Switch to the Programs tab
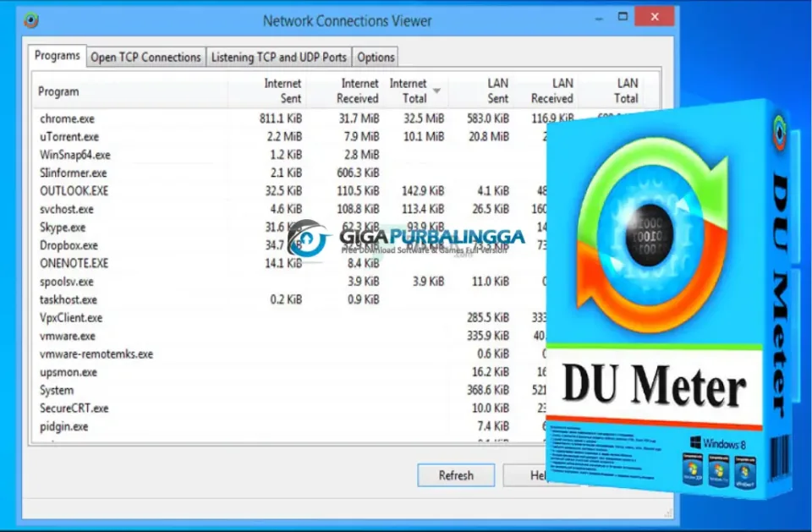 point(58,56)
